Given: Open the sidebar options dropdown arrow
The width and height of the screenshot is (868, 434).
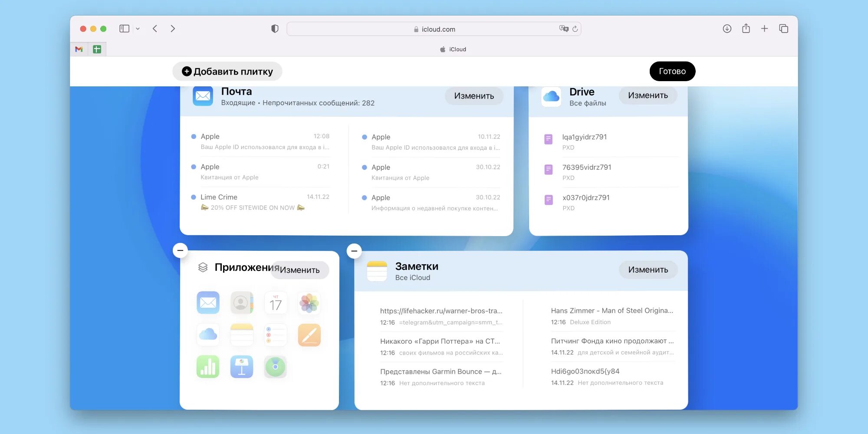Looking at the screenshot, I should 138,29.
